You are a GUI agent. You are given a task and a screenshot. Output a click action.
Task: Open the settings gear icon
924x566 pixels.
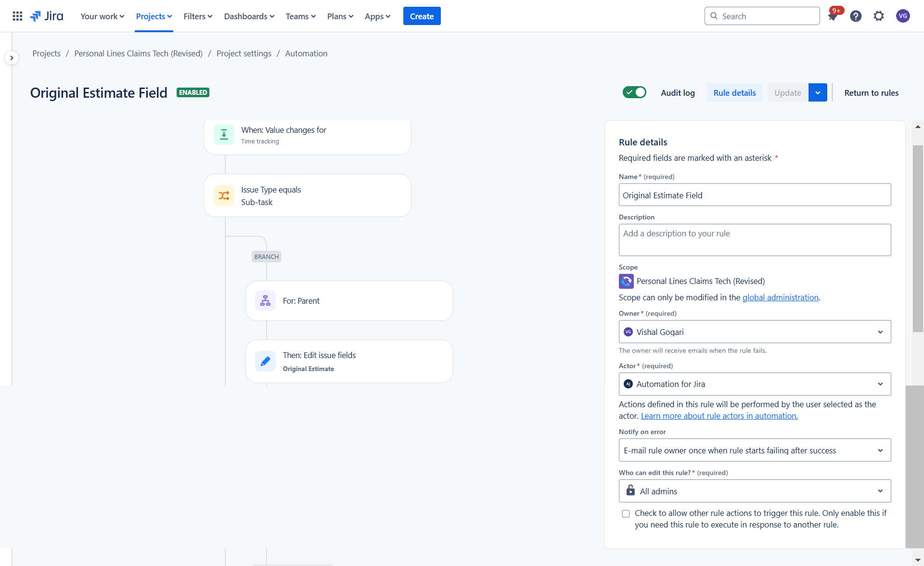(x=878, y=16)
